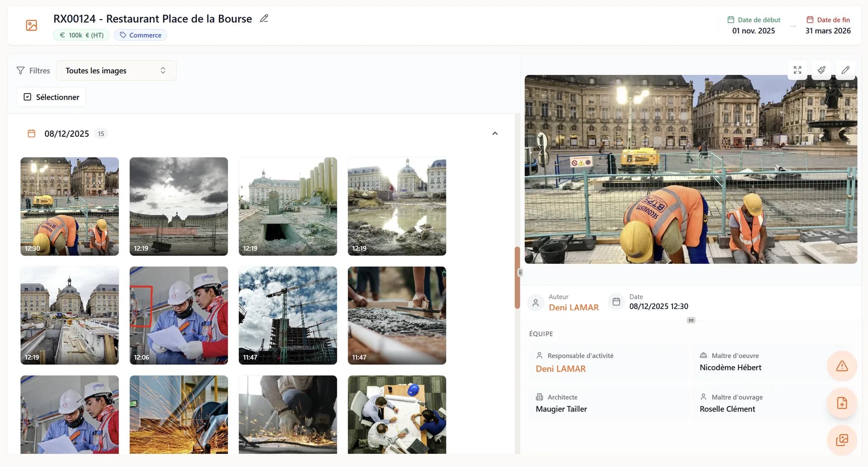This screenshot has width=868, height=467.
Task: Click the pencil edit icon above photo
Action: pos(845,70)
